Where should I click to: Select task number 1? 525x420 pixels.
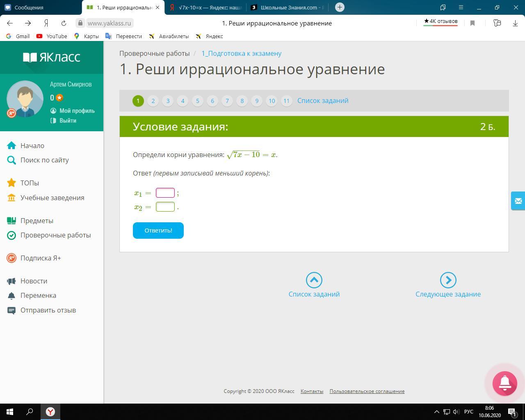click(138, 101)
